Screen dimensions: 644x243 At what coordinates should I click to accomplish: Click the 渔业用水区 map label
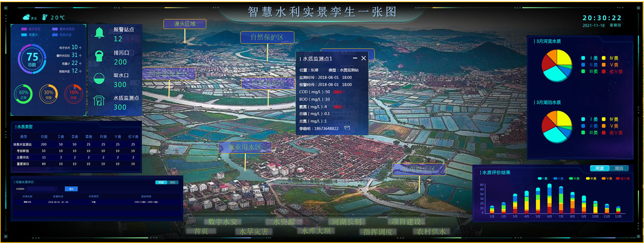coord(245,147)
